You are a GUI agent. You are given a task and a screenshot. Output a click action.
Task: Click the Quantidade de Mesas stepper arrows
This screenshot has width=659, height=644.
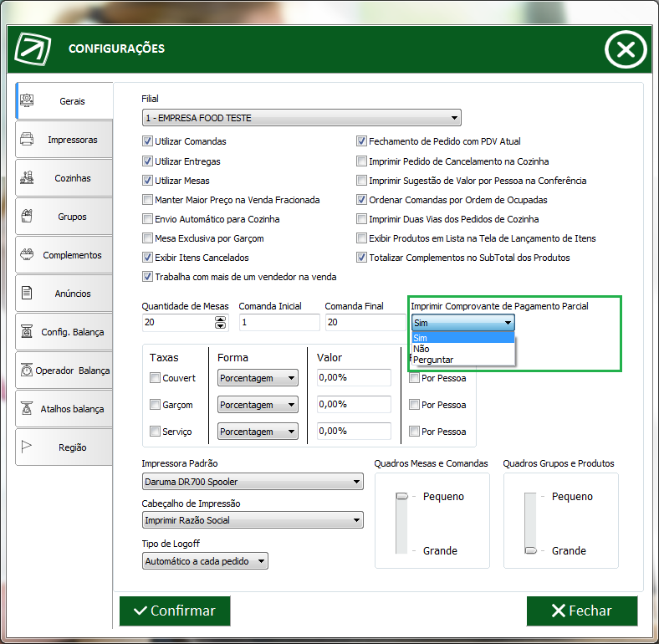point(220,323)
